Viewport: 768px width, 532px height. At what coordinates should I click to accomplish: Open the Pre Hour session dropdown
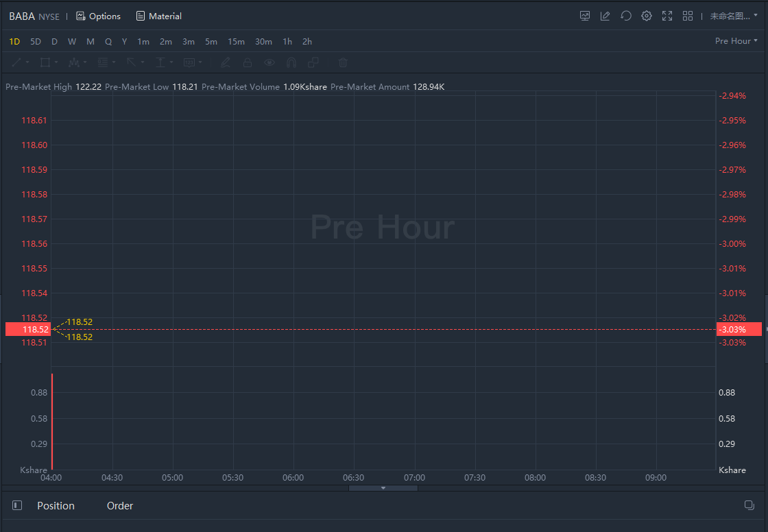point(736,41)
